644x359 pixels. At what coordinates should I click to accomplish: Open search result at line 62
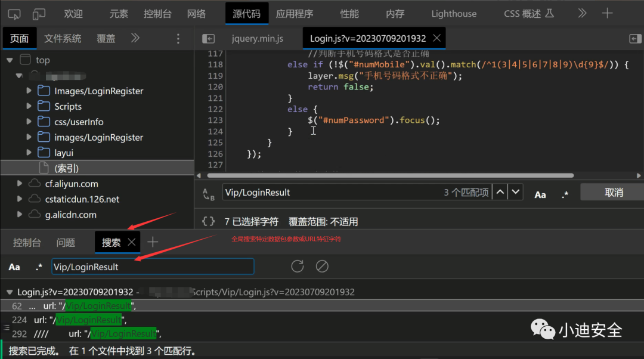(322, 306)
